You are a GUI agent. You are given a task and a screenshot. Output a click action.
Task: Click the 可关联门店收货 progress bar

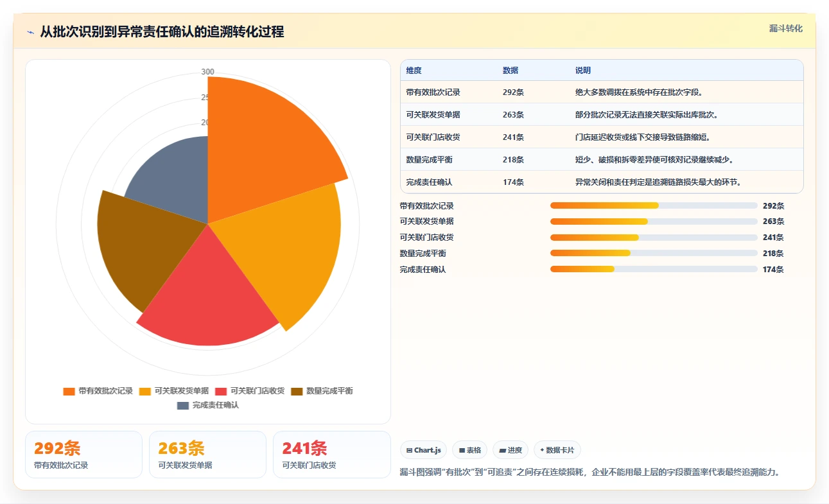(654, 238)
